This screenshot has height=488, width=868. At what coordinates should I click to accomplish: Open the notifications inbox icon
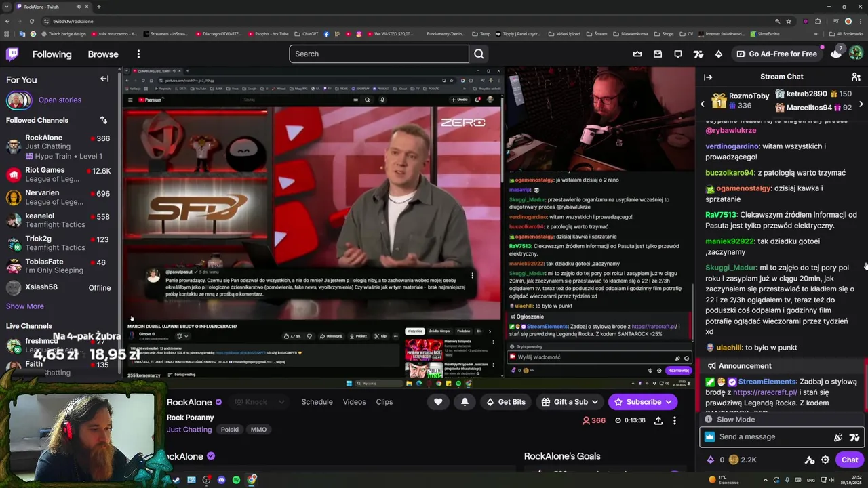[x=658, y=54]
